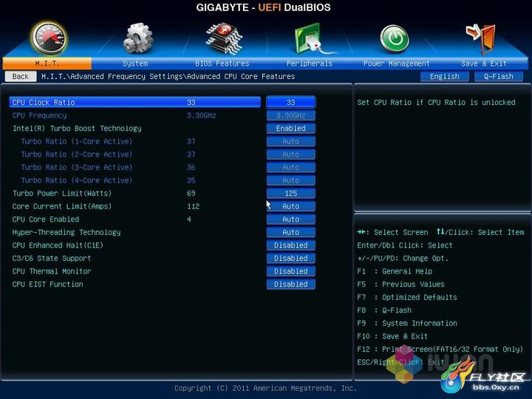Click the M.I.T. speedometer gauge icon

coord(49,38)
